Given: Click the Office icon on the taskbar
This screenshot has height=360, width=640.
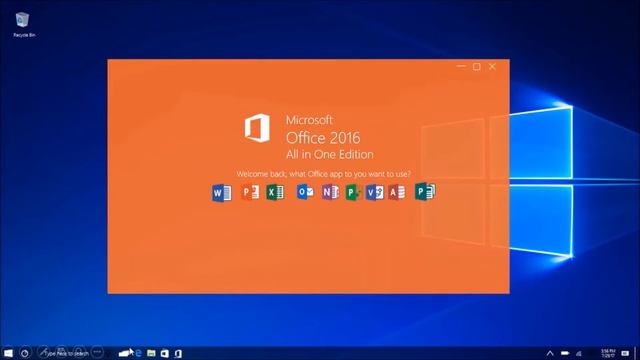Looking at the screenshot, I should point(178,353).
